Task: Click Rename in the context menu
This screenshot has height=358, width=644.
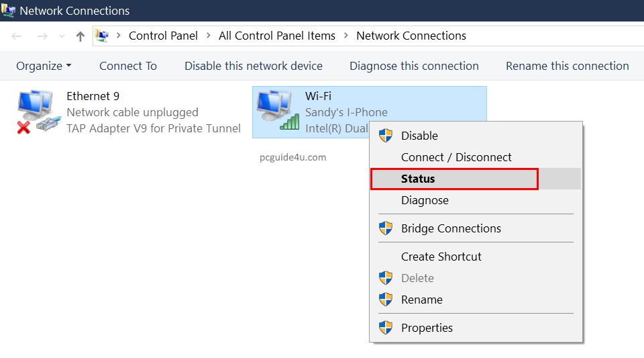Action: 422,300
